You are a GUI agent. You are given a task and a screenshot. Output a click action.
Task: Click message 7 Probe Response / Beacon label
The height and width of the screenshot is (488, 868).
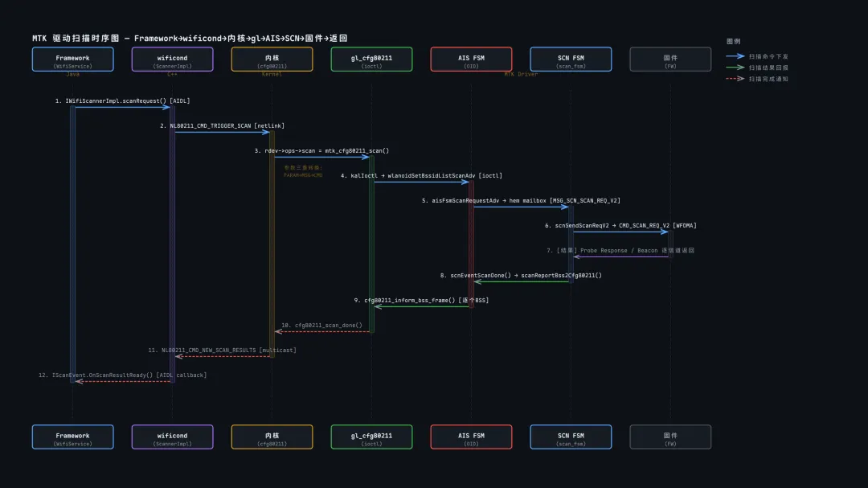[620, 250]
